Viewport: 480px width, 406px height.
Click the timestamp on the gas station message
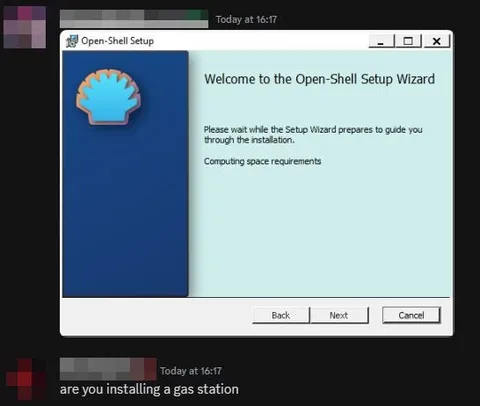click(191, 371)
